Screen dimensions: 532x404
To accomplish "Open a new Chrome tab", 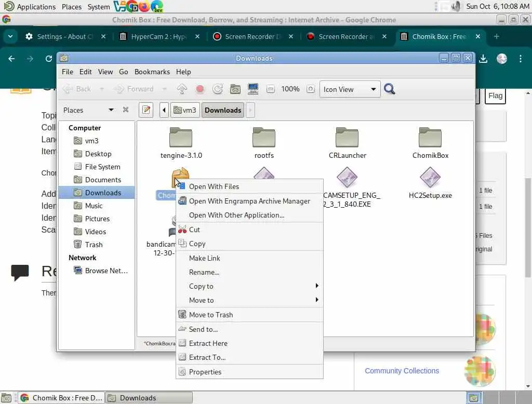I will (496, 36).
